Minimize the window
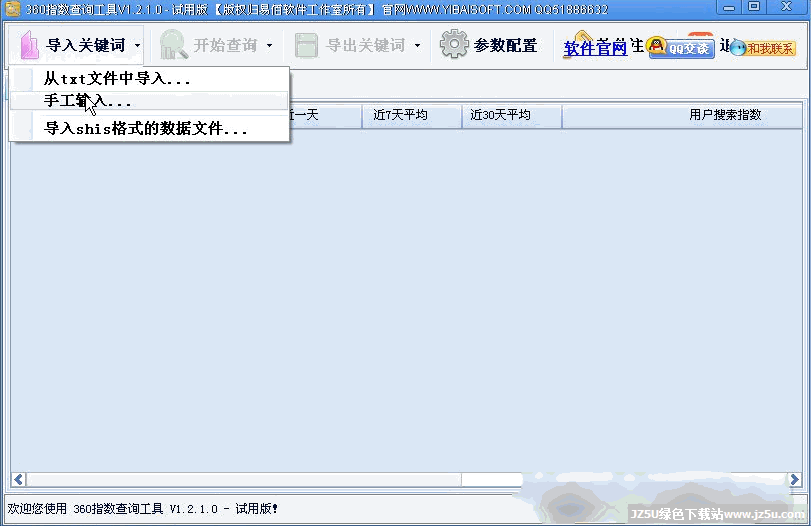The image size is (811, 526). 729,8
